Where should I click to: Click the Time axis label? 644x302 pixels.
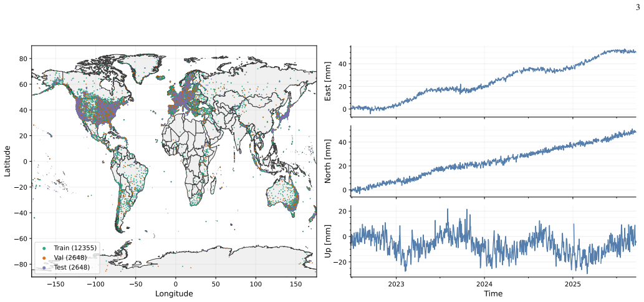pyautogui.click(x=493, y=294)
